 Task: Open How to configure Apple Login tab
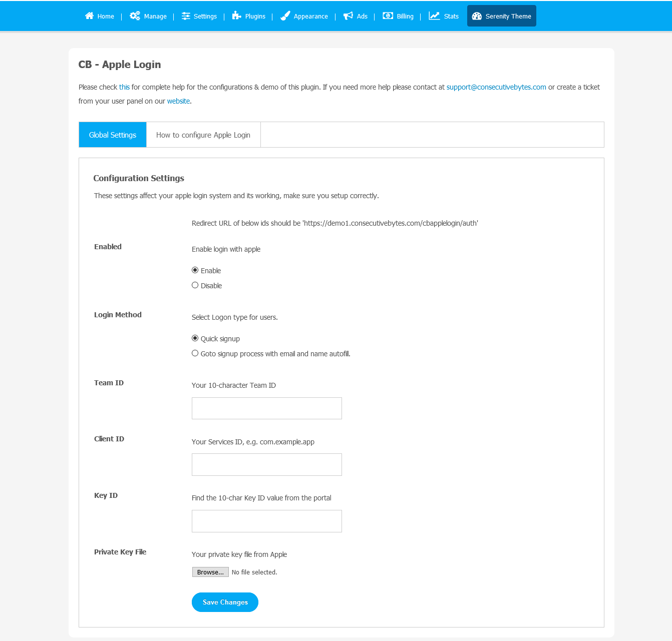pyautogui.click(x=203, y=135)
